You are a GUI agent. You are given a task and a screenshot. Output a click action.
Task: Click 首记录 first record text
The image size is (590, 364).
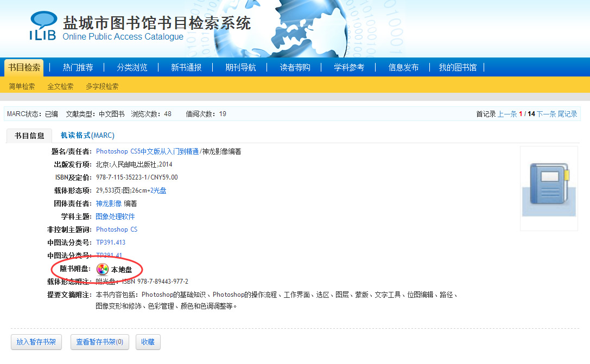coord(486,114)
